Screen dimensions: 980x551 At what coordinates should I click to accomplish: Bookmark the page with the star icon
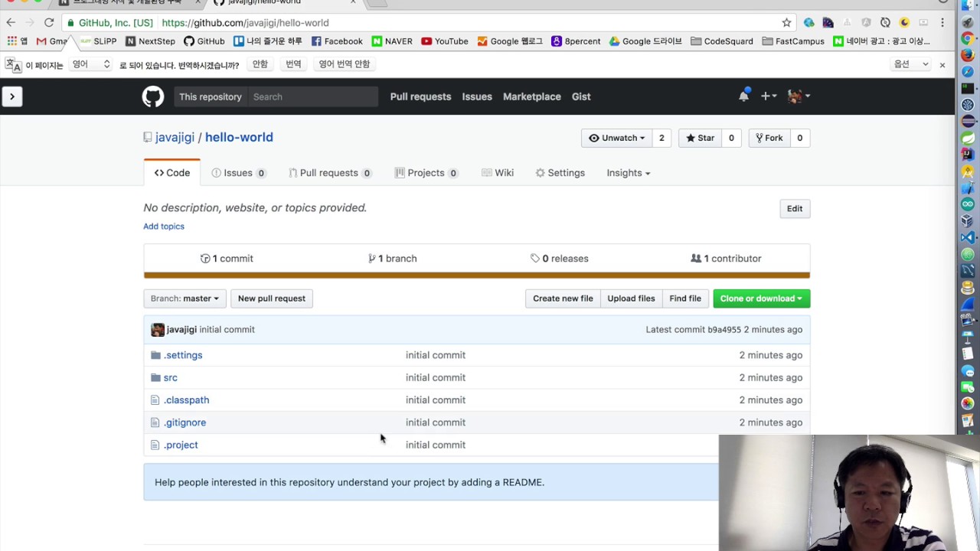click(x=786, y=23)
